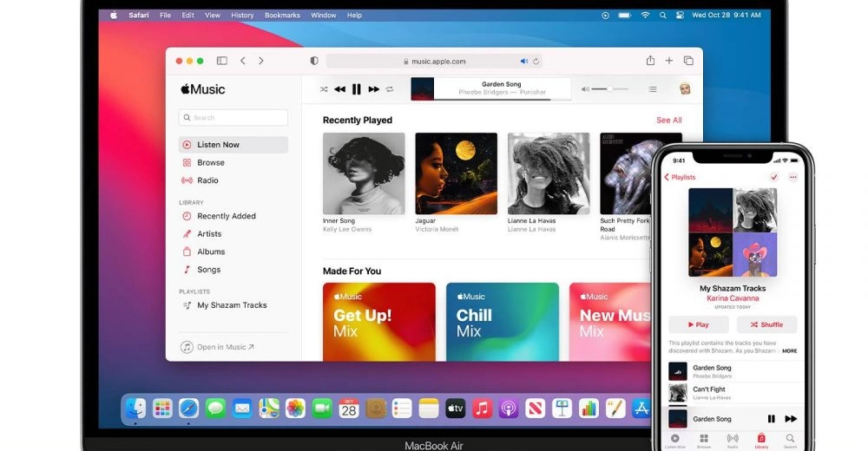Skip to the next track
Screen dimensions: 868x451
click(x=374, y=89)
